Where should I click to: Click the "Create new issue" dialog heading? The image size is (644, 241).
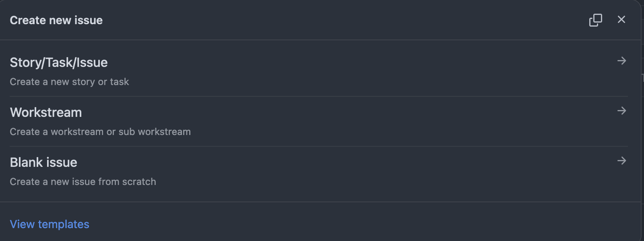(x=56, y=20)
